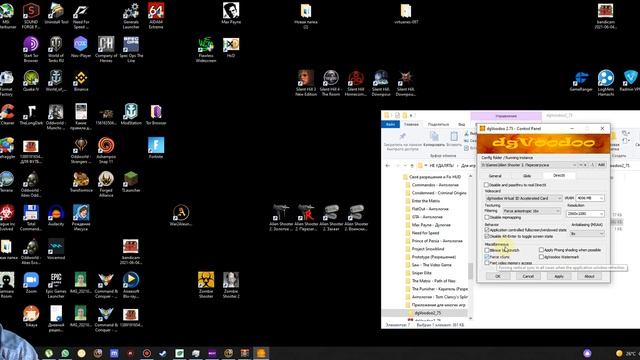640x360 pixels.
Task: Select the Company of Heroes icon
Action: click(106, 49)
